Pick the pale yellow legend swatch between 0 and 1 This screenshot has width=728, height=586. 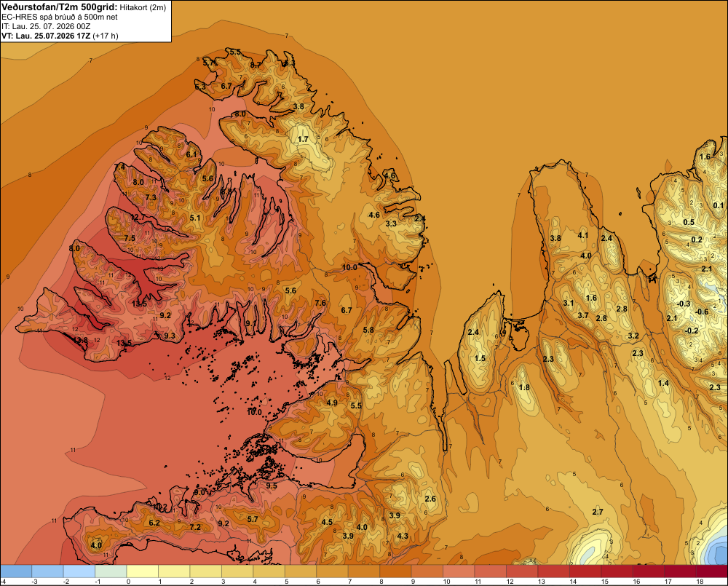click(x=143, y=571)
